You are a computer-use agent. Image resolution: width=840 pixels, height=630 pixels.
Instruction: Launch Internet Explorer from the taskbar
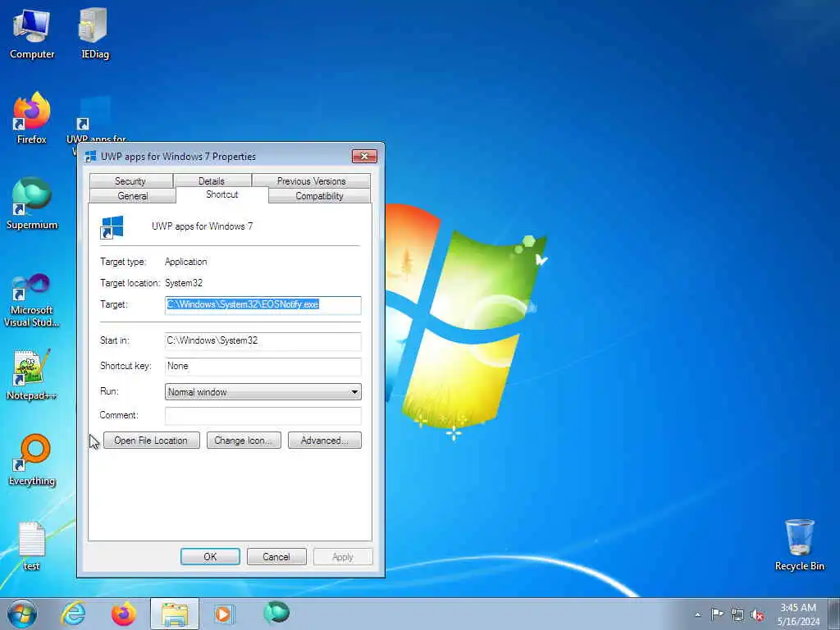click(x=73, y=614)
